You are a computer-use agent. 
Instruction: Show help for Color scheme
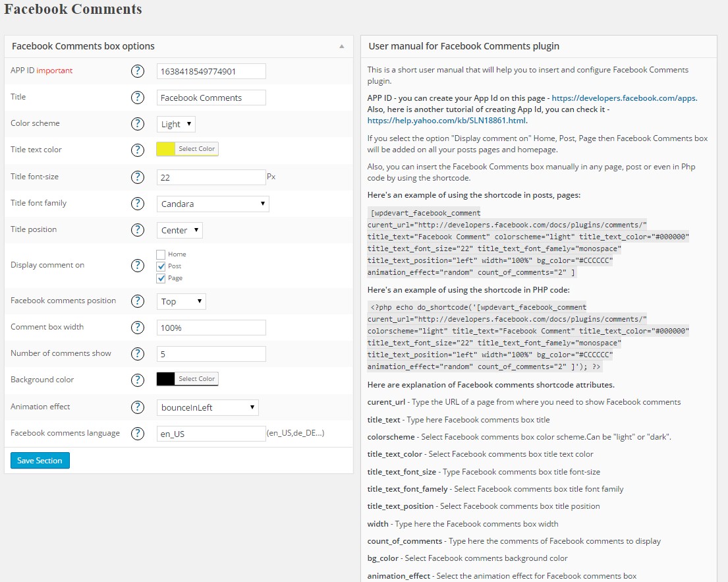pos(138,123)
